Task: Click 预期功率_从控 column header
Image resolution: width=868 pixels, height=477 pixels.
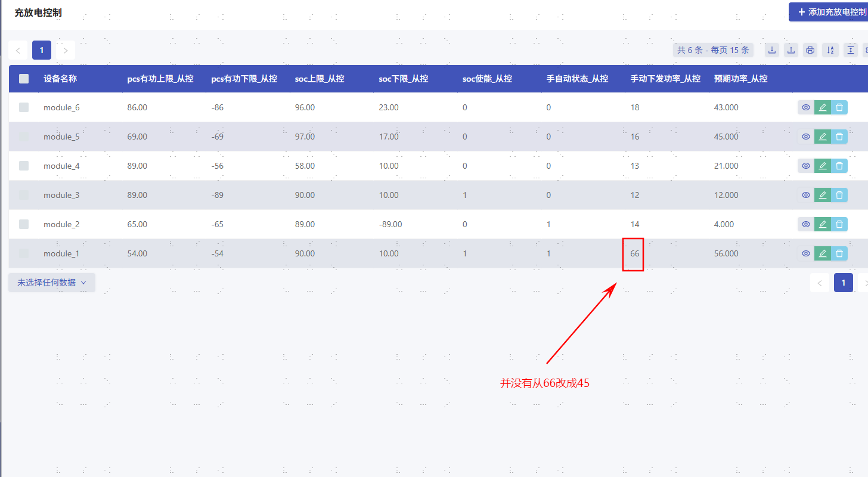Action: point(741,78)
